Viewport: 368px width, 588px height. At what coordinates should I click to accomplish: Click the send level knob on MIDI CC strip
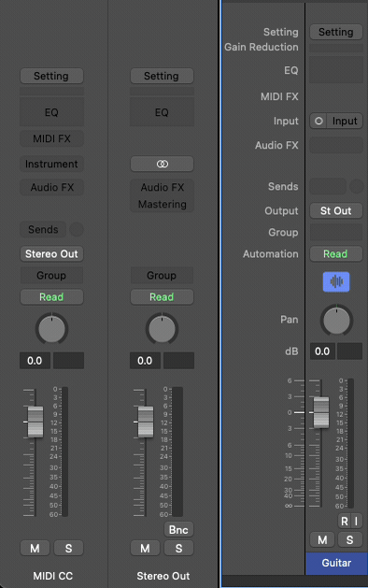[x=77, y=230]
